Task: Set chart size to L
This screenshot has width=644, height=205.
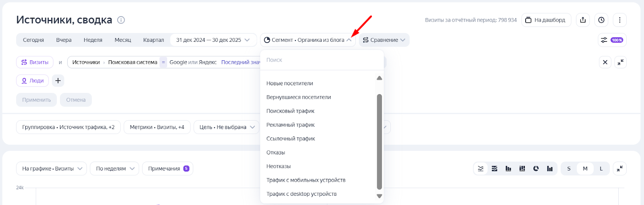Action: tap(601, 168)
